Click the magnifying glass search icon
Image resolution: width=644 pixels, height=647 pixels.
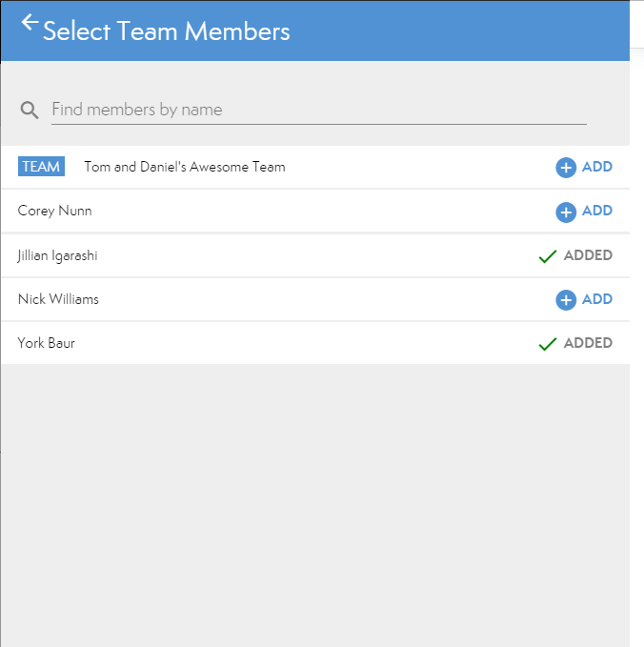[x=30, y=111]
